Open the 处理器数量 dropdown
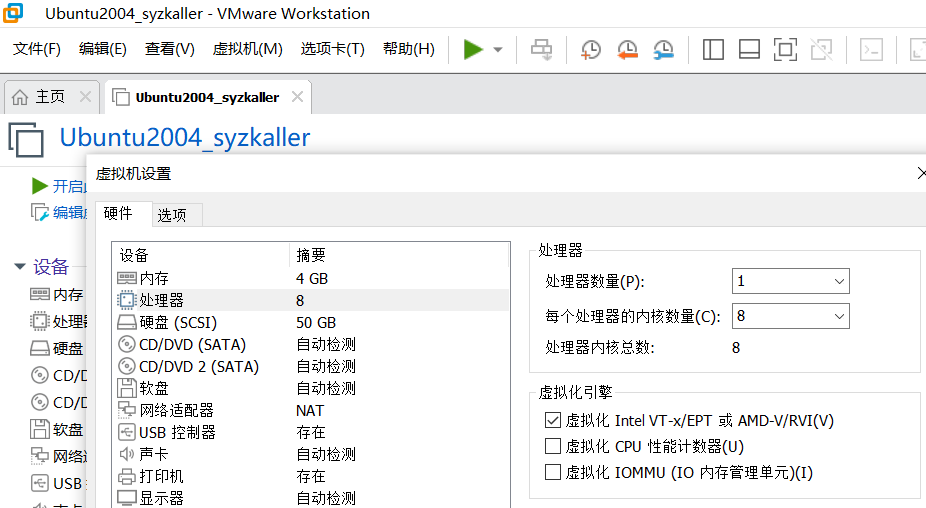926x508 pixels. [x=790, y=281]
